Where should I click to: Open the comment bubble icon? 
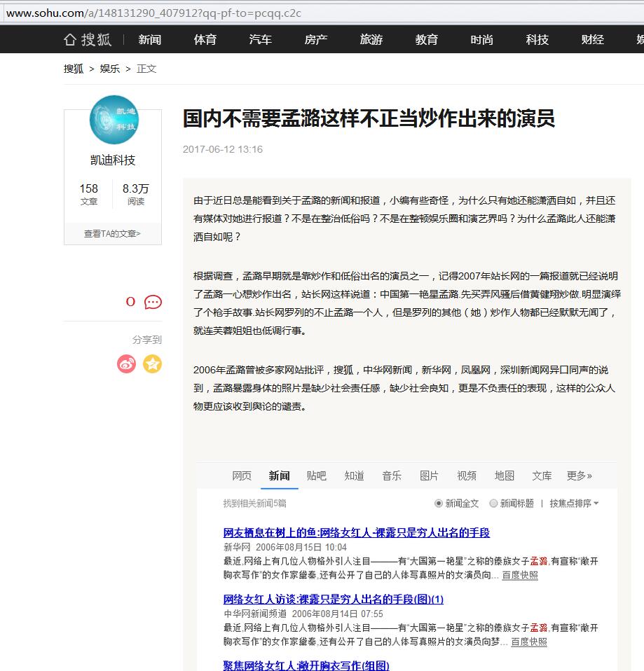point(153,302)
